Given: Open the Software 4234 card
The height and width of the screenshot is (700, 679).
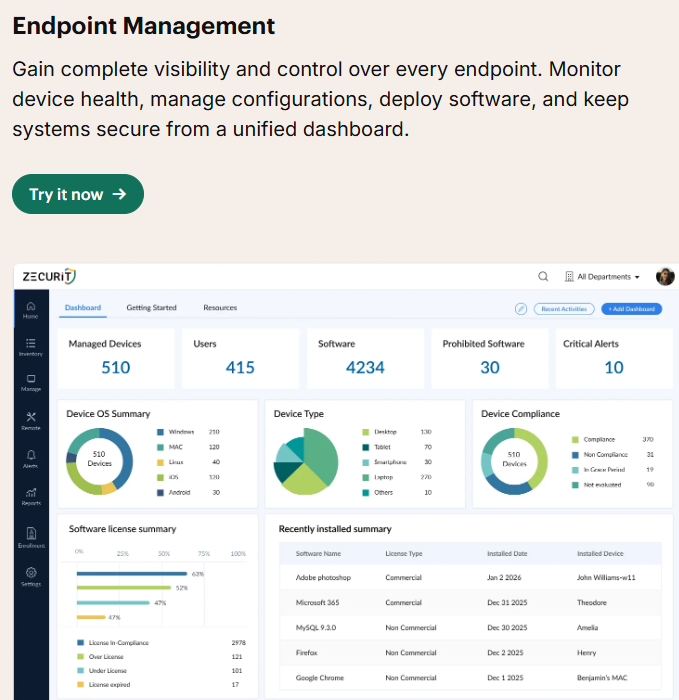Looking at the screenshot, I should pyautogui.click(x=365, y=358).
